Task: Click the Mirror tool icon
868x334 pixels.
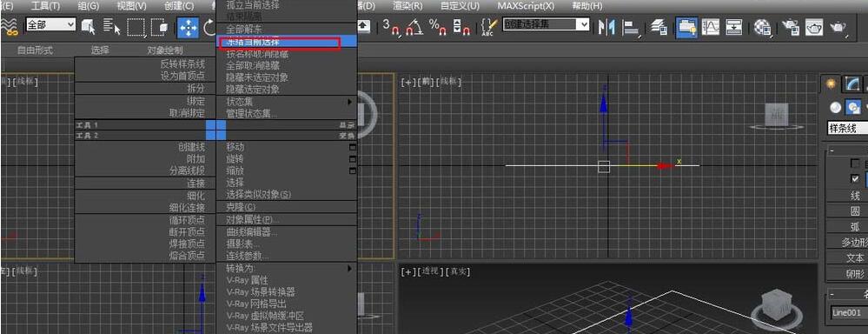Action: click(606, 27)
